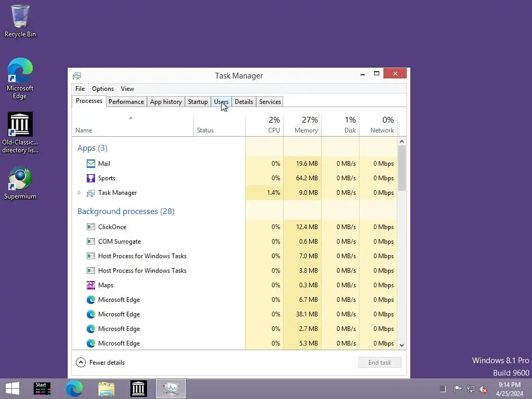Select the Sports process row
Image resolution: width=532 pixels, height=399 pixels.
click(x=234, y=178)
